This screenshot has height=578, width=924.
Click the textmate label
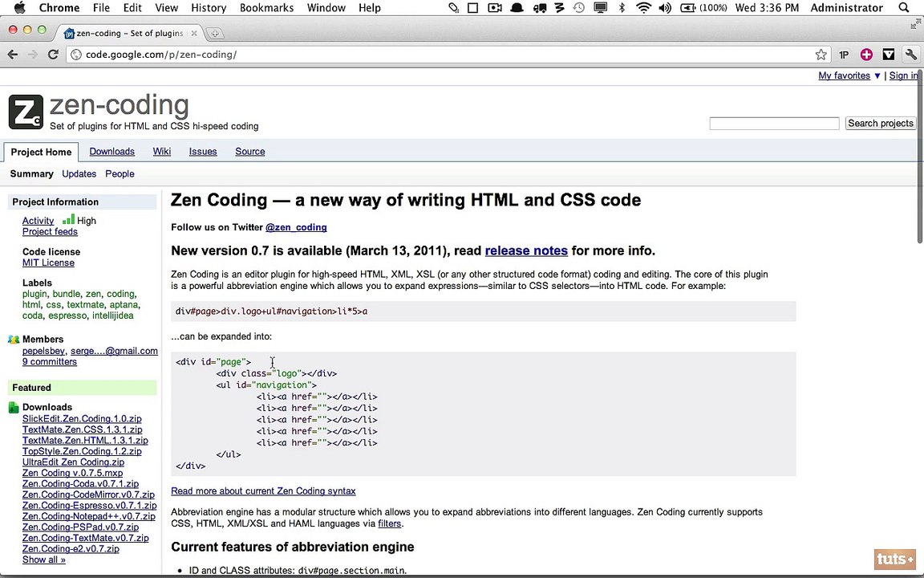[x=85, y=304]
